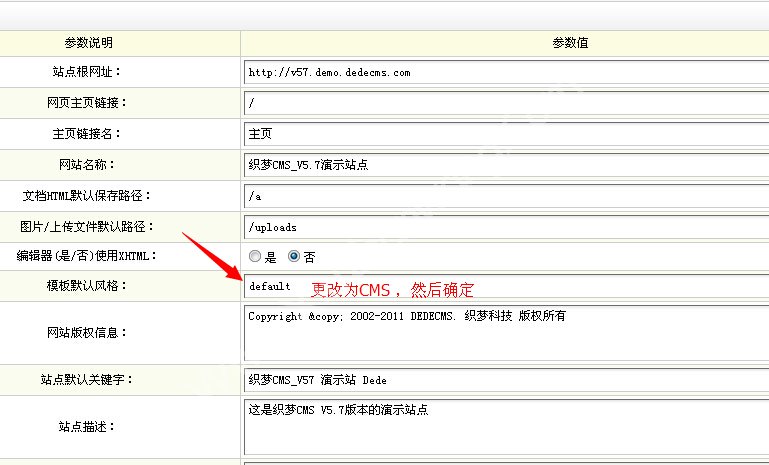Image resolution: width=769 pixels, height=465 pixels.
Task: Click the 站点根网址 URL input field
Action: pos(505,72)
